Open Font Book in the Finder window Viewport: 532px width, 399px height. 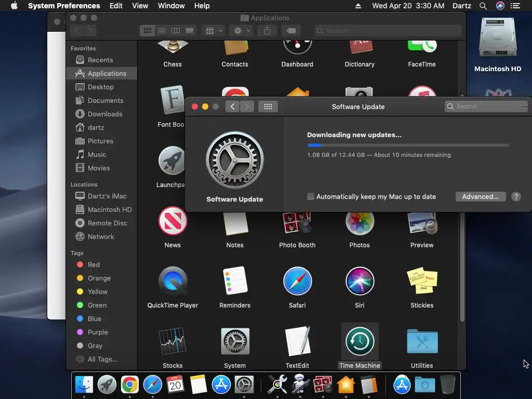172,100
